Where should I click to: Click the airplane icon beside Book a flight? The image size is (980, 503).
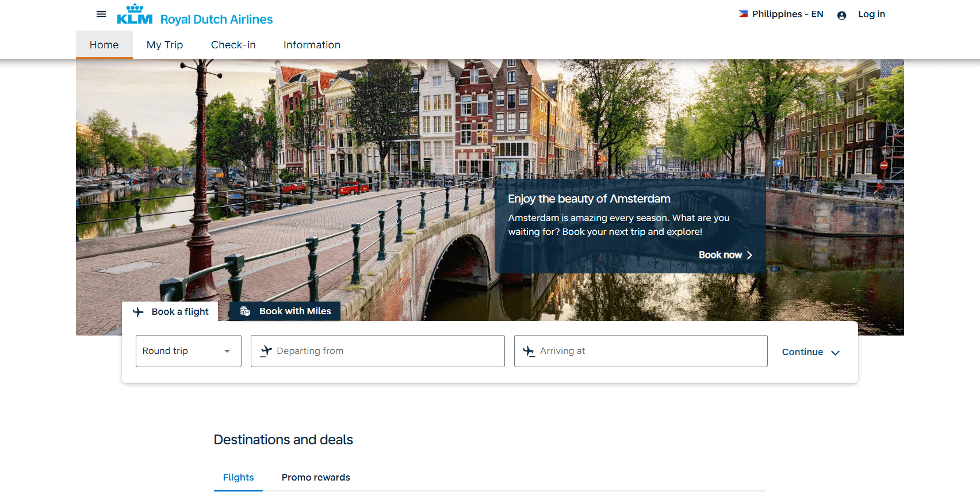pos(138,312)
